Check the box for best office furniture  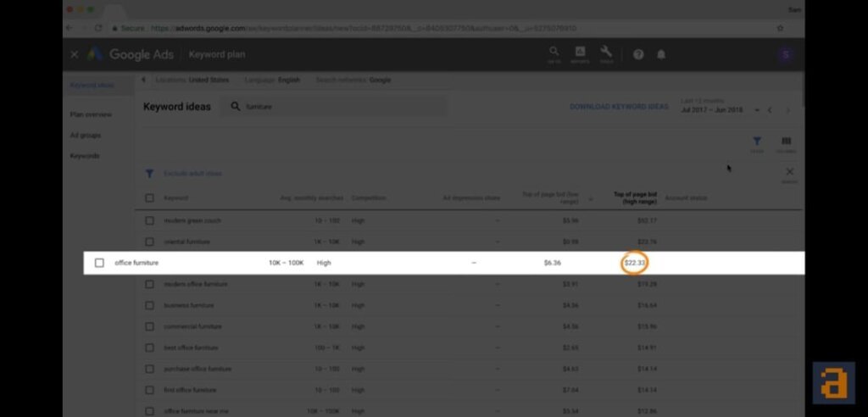pos(149,347)
